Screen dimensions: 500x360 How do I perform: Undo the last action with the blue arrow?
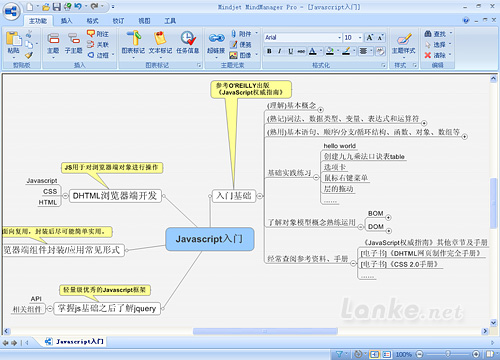tap(78, 6)
